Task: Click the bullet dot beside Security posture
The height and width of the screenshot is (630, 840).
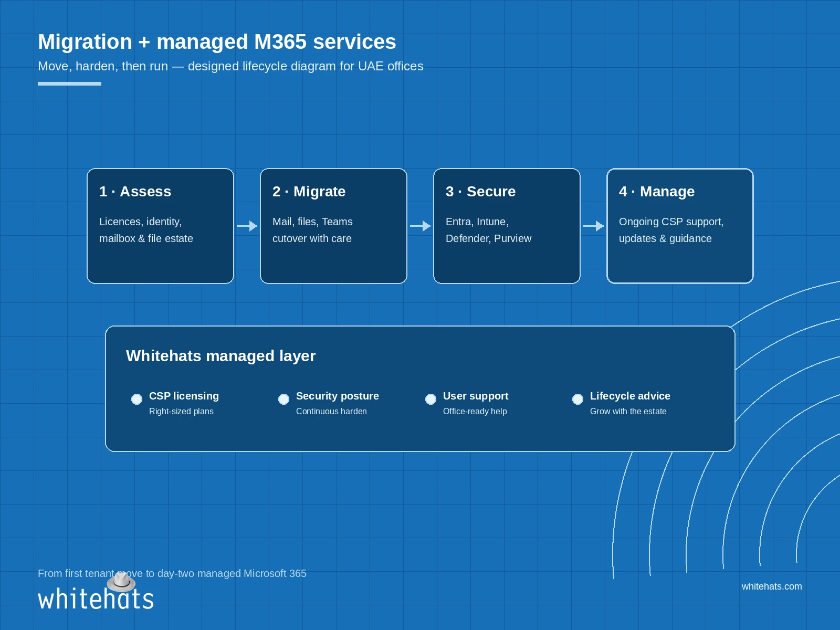Action: click(283, 399)
